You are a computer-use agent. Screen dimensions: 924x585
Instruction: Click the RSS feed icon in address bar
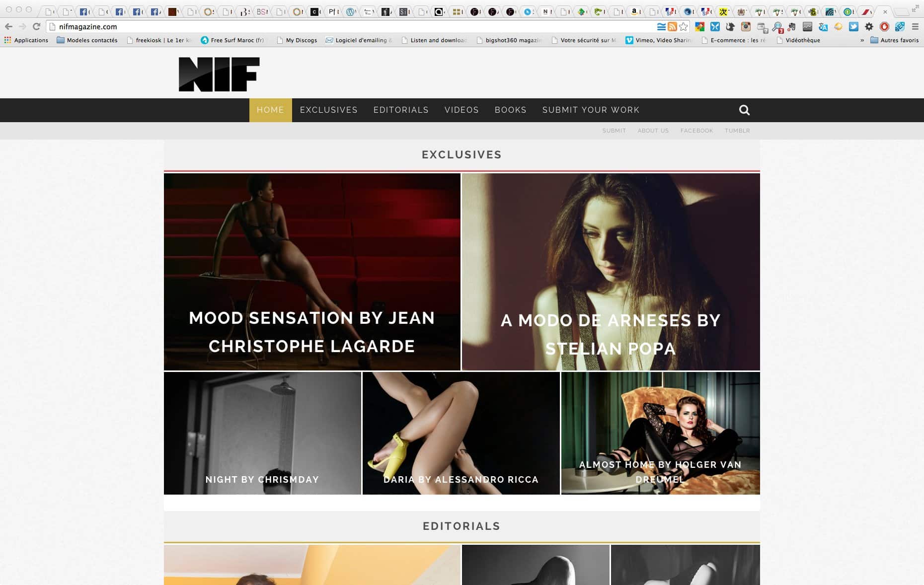(672, 27)
